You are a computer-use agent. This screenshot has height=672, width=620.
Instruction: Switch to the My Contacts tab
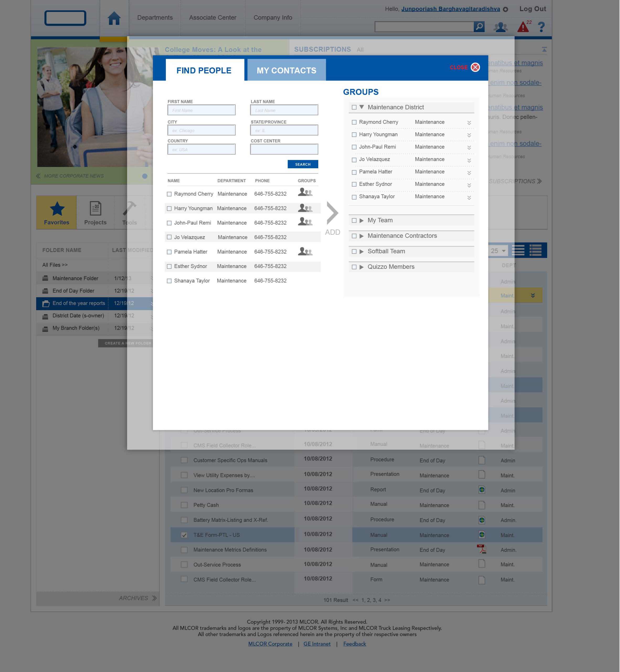click(286, 71)
